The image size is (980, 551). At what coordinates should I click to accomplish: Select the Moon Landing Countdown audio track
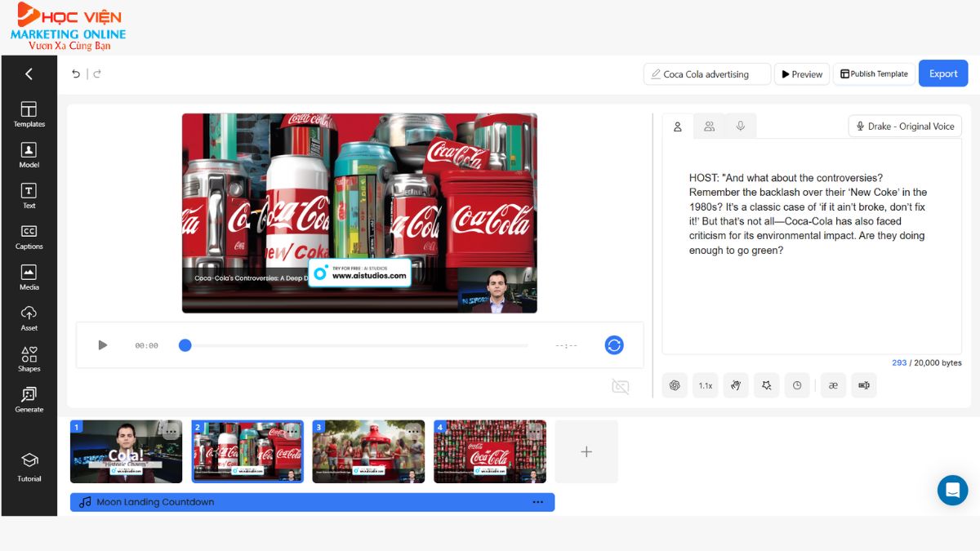[x=312, y=502]
